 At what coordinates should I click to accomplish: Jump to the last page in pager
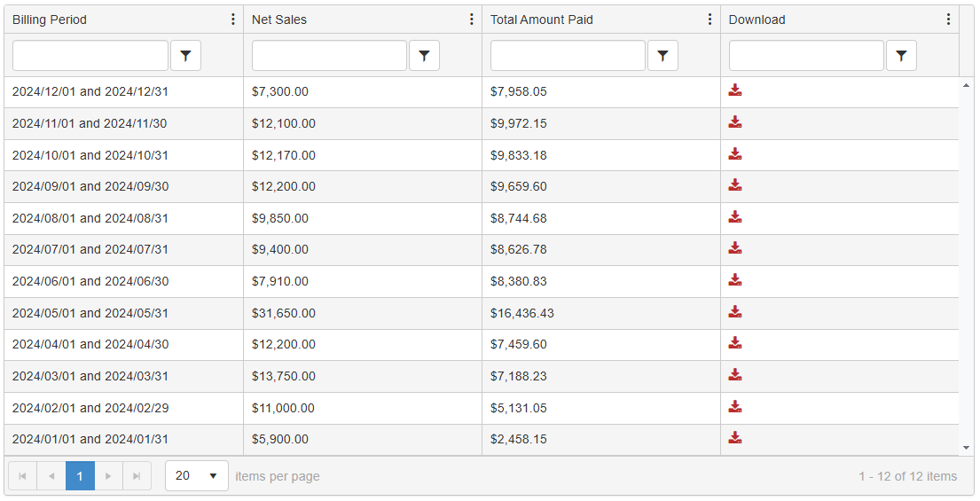pos(137,476)
